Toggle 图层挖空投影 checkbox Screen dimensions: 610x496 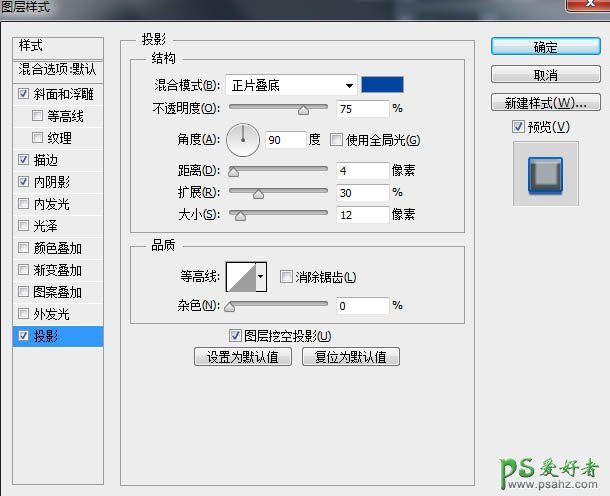236,336
